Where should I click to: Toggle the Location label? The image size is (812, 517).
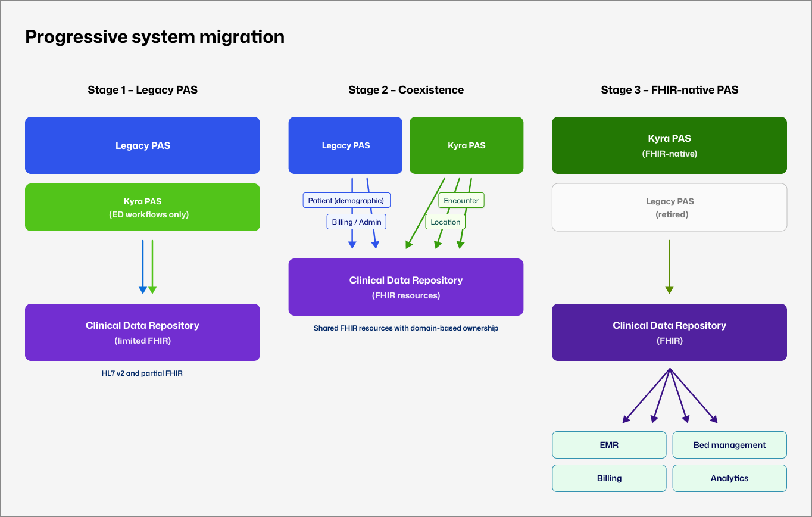click(x=445, y=221)
